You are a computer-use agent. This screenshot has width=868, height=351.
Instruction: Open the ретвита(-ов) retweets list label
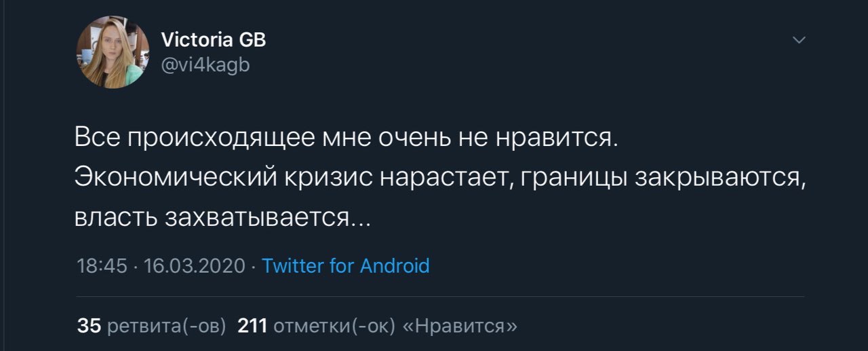click(167, 326)
